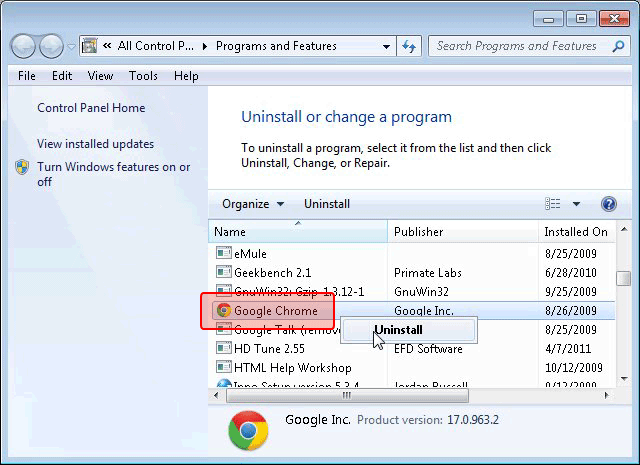Expand the Organize dropdown
The image size is (640, 465).
point(253,204)
